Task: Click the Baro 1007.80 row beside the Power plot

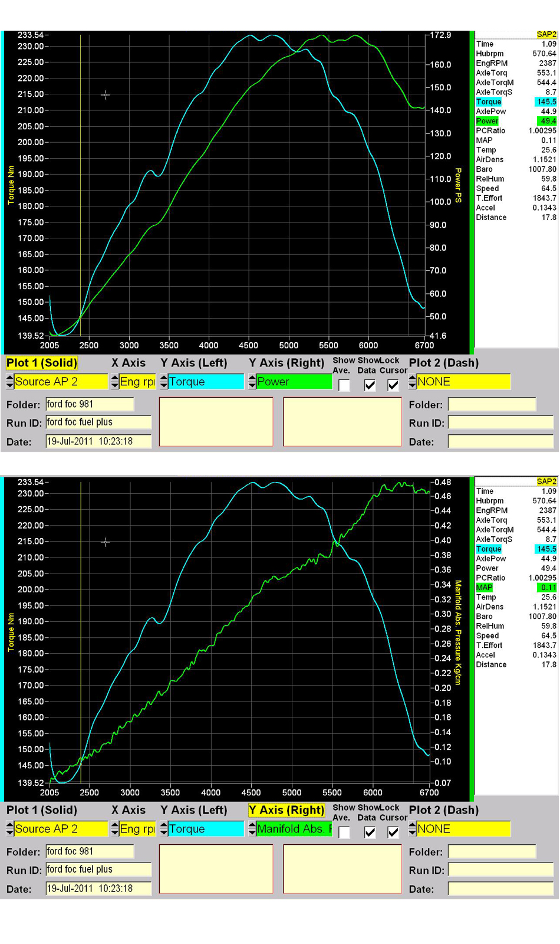Action: (x=516, y=169)
